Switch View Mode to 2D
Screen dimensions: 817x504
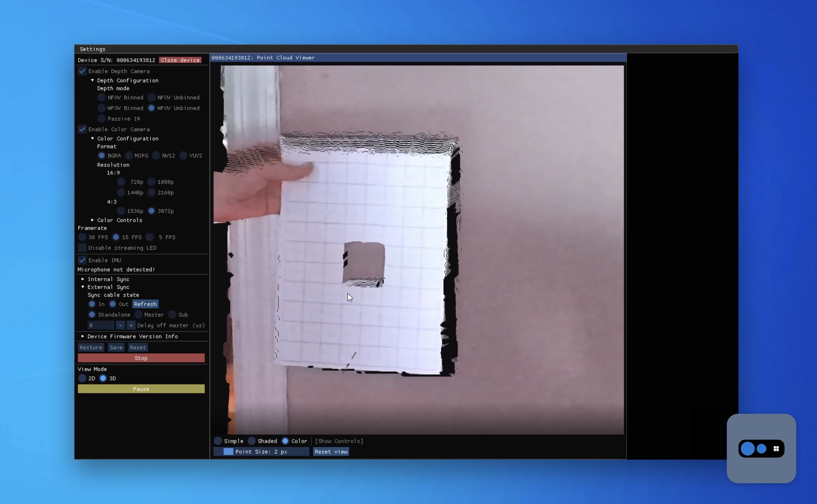click(x=82, y=378)
